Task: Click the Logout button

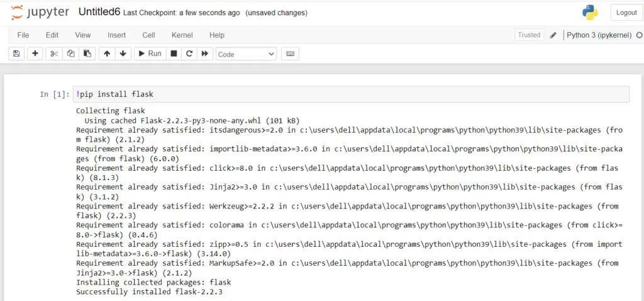Action: [626, 13]
